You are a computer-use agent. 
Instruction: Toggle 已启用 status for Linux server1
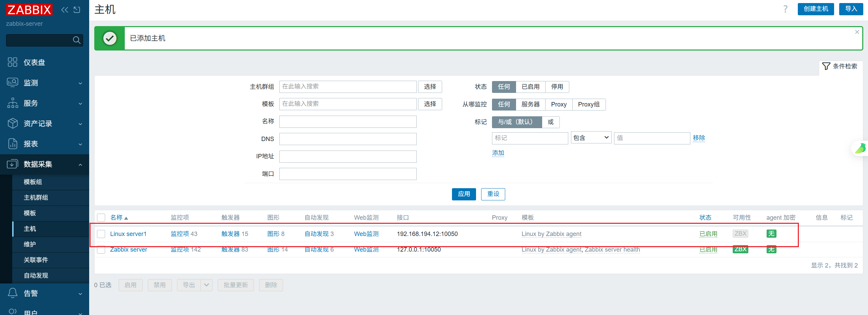pyautogui.click(x=708, y=234)
